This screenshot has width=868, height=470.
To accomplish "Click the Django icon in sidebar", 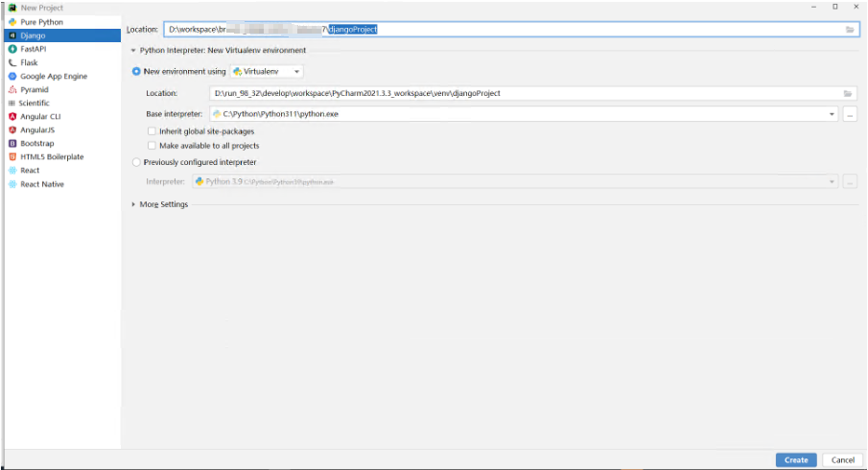I will 12,35.
